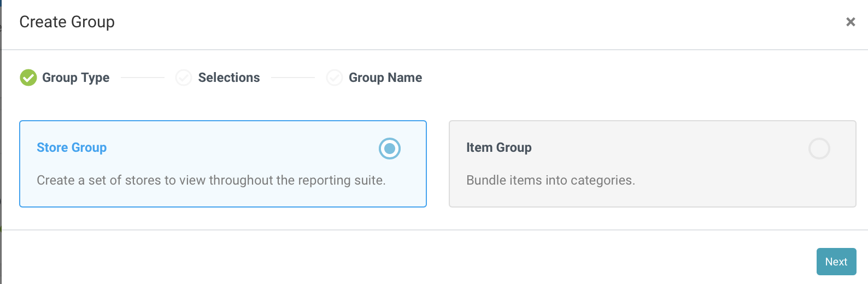Choose the 'Bundle items into categories' text
This screenshot has height=284, width=868.
coord(550,180)
